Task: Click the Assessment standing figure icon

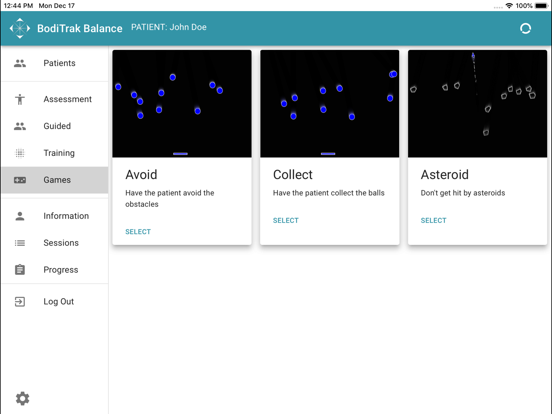Action: coord(20,99)
